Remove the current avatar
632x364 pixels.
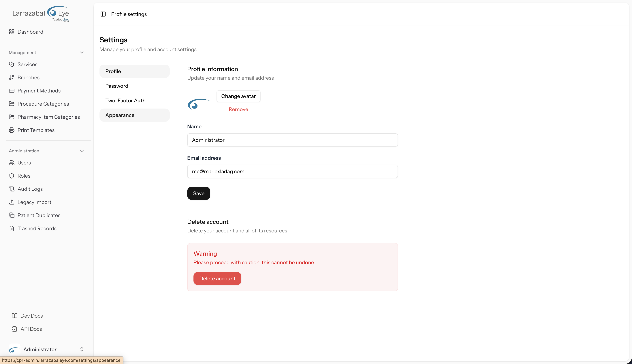(x=238, y=109)
